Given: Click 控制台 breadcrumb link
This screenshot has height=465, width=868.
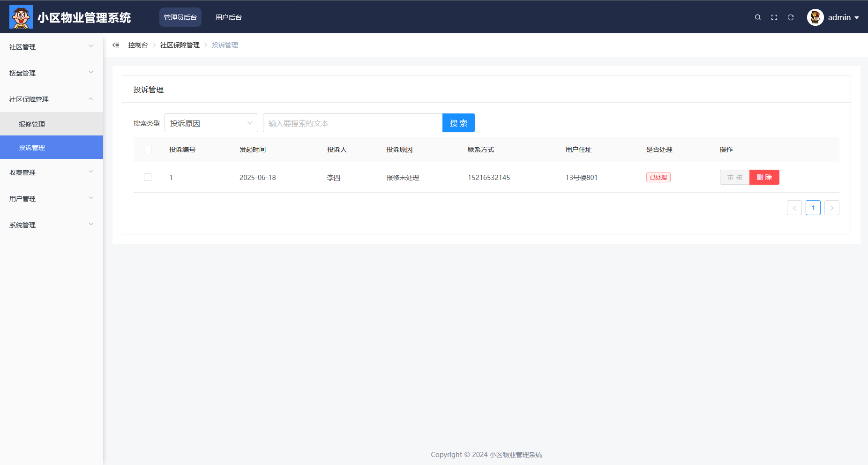Looking at the screenshot, I should click(x=138, y=45).
